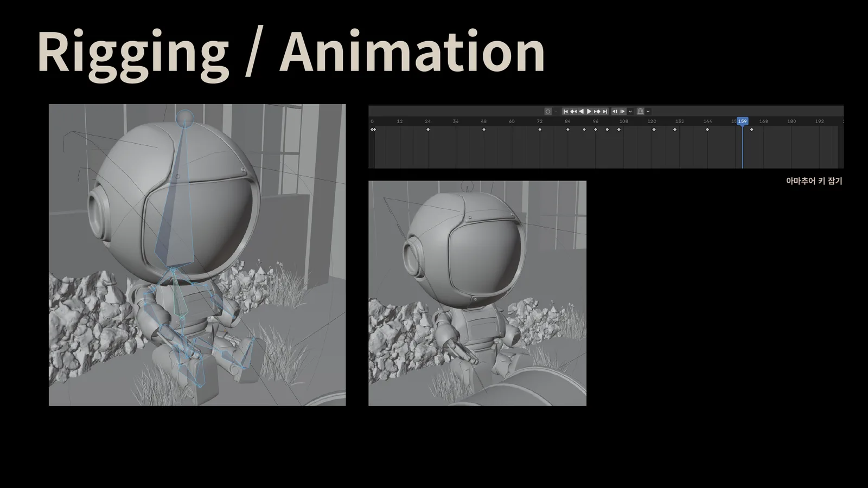Select the keyframe diamond at frame 96
This screenshot has height=488, width=868.
pos(596,130)
